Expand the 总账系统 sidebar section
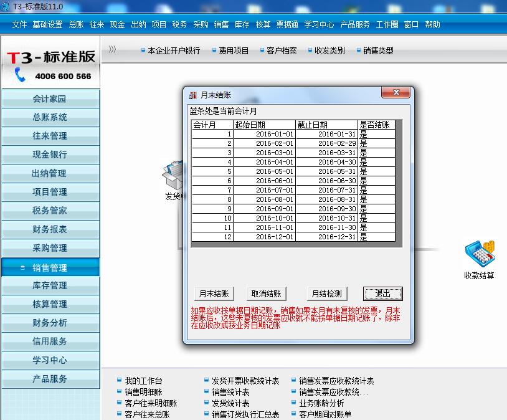This screenshot has width=507, height=420. pyautogui.click(x=50, y=117)
